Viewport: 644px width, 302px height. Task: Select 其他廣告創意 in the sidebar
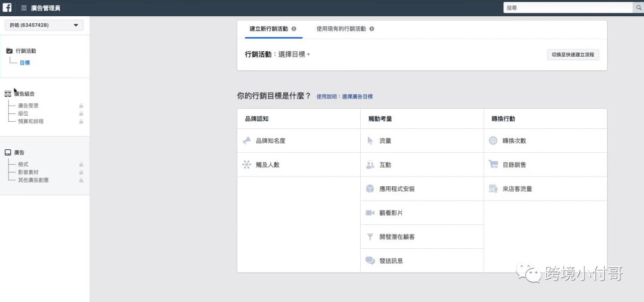click(x=33, y=180)
